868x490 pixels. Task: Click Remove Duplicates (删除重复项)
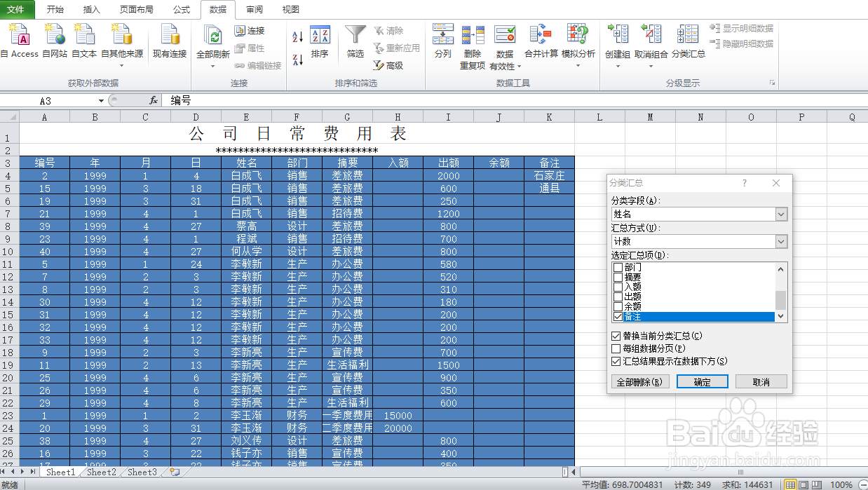point(473,46)
